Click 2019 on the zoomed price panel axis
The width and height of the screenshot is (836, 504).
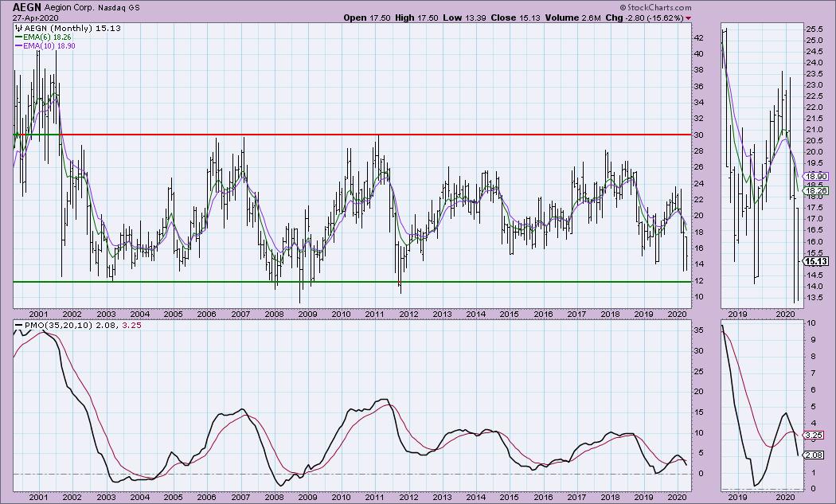click(738, 315)
